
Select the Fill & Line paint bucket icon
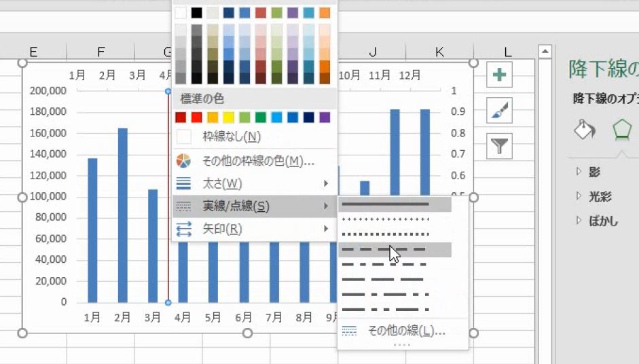(585, 130)
